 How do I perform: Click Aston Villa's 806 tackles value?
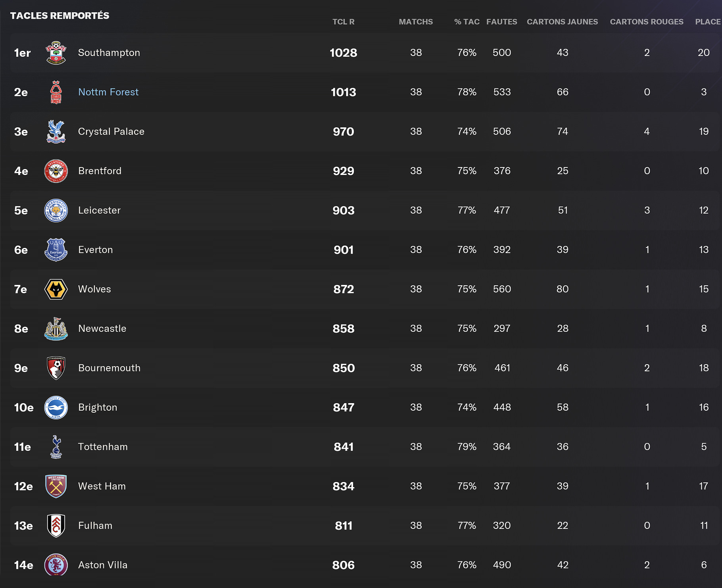344,565
